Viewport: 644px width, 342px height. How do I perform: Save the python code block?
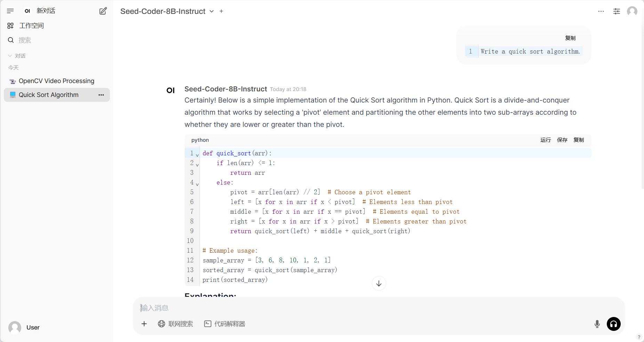point(562,140)
